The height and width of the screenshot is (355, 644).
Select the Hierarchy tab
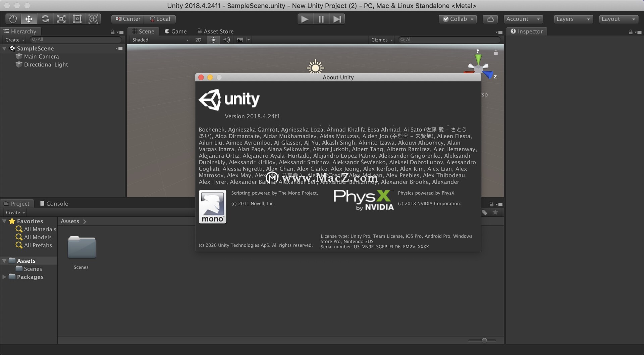pyautogui.click(x=20, y=31)
